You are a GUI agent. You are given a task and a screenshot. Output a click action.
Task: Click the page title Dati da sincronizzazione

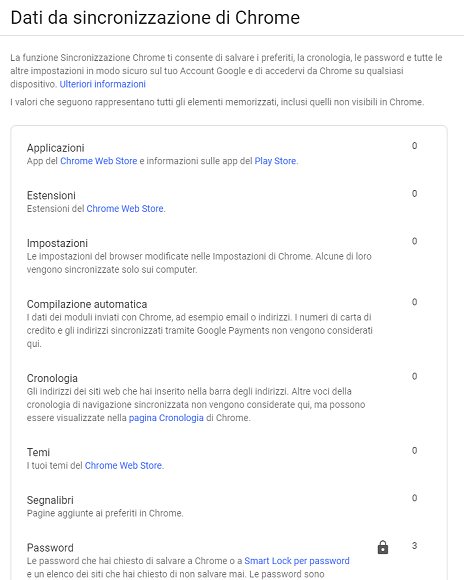(x=155, y=18)
